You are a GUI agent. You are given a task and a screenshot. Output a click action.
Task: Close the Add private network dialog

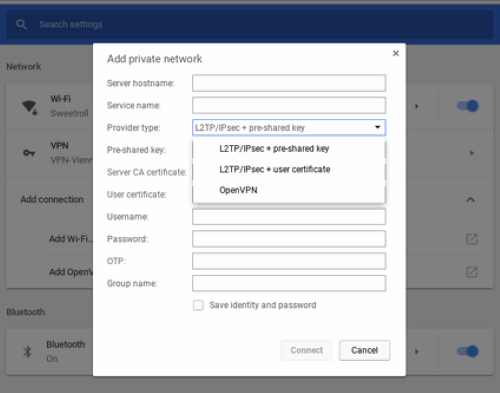(x=396, y=53)
